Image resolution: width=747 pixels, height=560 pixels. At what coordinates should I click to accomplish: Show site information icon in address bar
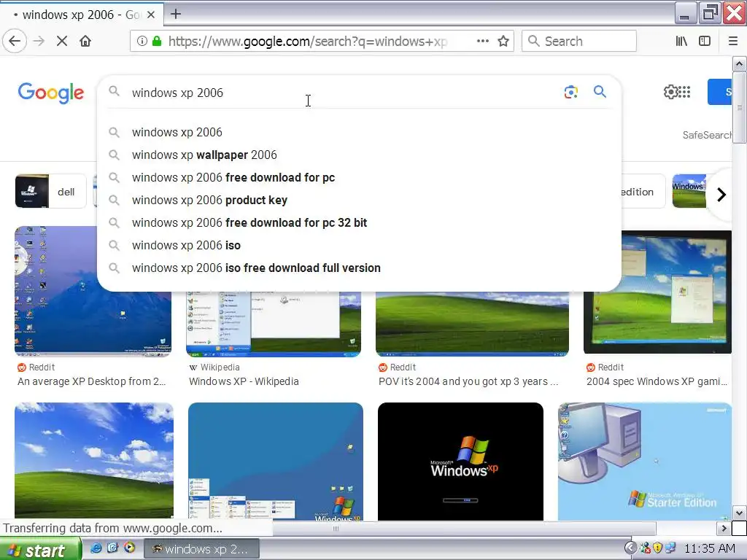pyautogui.click(x=142, y=41)
